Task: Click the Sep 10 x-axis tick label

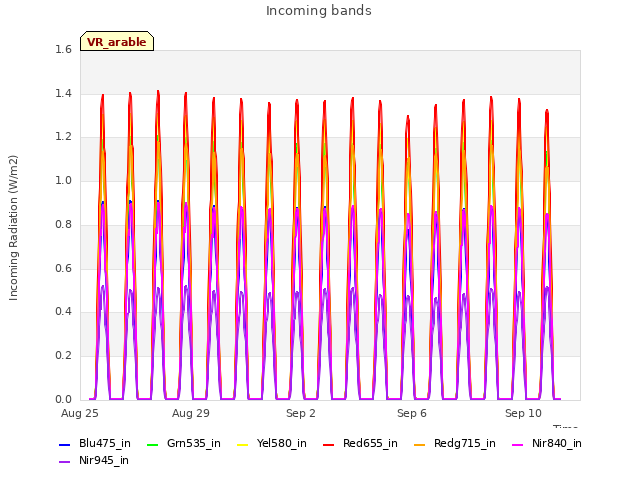Action: 523,413
